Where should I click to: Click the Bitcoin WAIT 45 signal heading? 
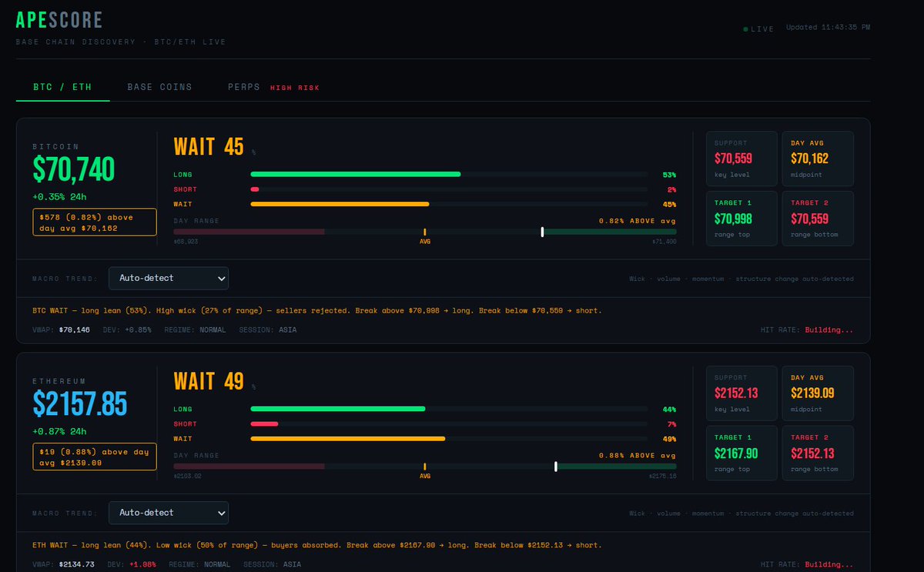click(209, 146)
